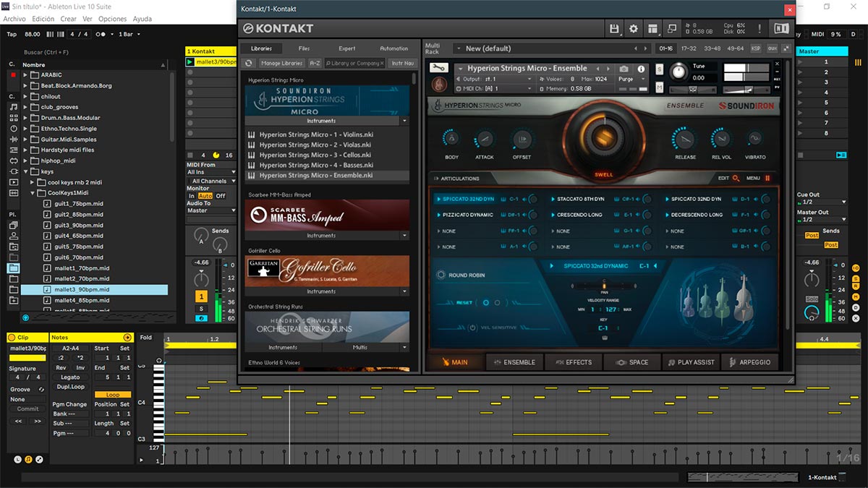Click the Native Instruments NI logo icon
The width and height of the screenshot is (868, 488).
[x=781, y=29]
